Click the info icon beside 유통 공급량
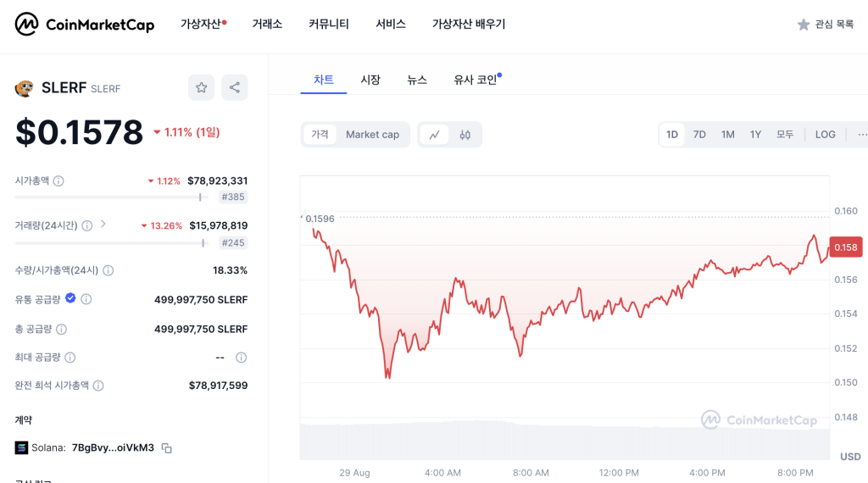Image resolution: width=868 pixels, height=483 pixels. click(x=86, y=299)
